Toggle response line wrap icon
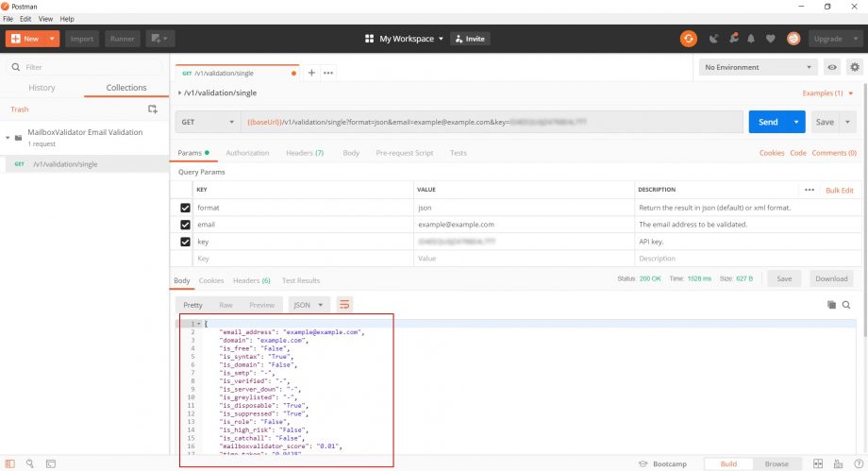Viewport: 868px width, 471px height. [x=343, y=305]
